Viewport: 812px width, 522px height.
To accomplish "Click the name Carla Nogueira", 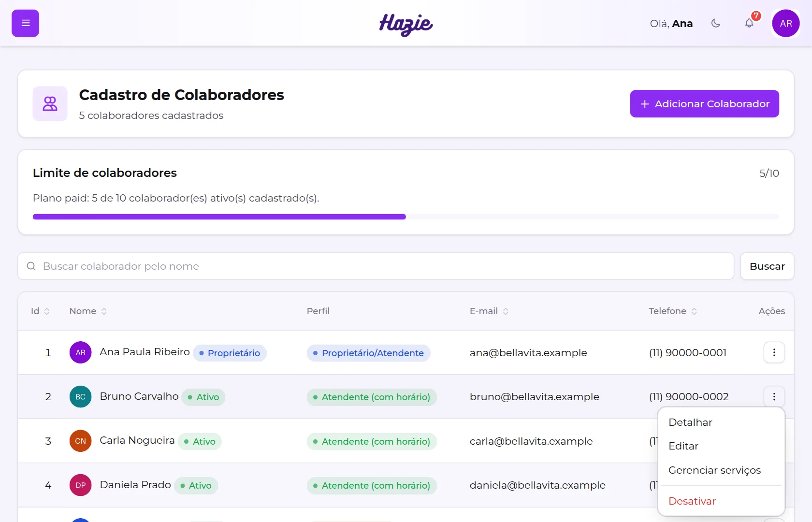I will pyautogui.click(x=137, y=440).
